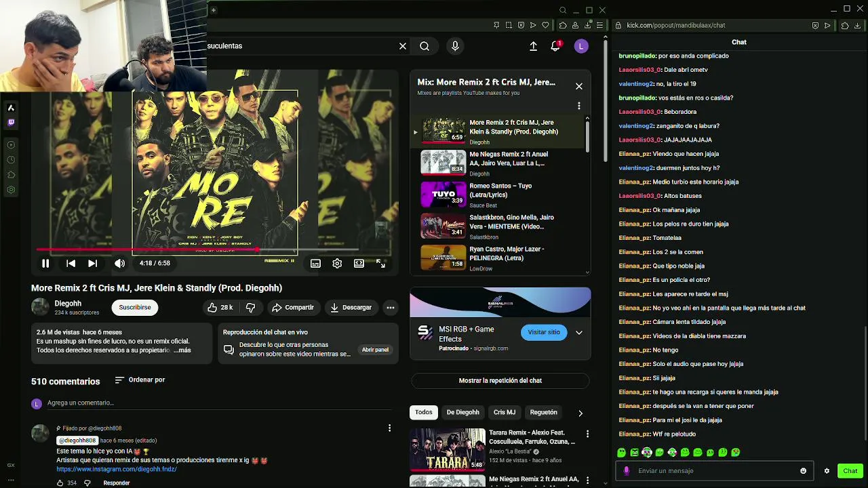Click heart bookmark icon in browser toolbar
The height and width of the screenshot is (488, 868).
(545, 25)
